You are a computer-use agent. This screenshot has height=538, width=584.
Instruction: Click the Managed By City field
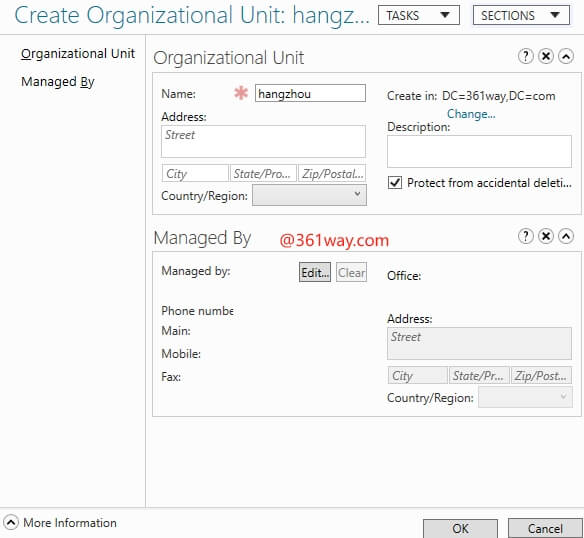(418, 376)
